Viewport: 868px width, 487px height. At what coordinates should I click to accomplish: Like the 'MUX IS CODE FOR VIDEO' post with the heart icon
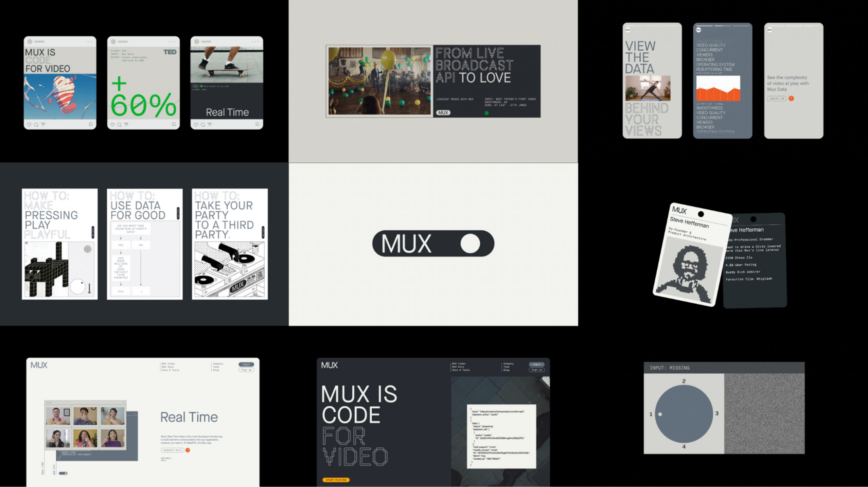click(29, 124)
